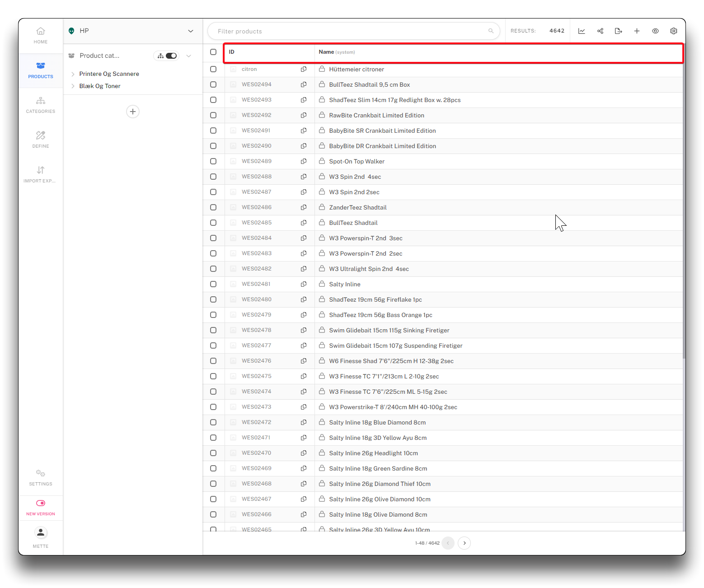Expand the Blæk Og Toner category

pyautogui.click(x=73, y=86)
